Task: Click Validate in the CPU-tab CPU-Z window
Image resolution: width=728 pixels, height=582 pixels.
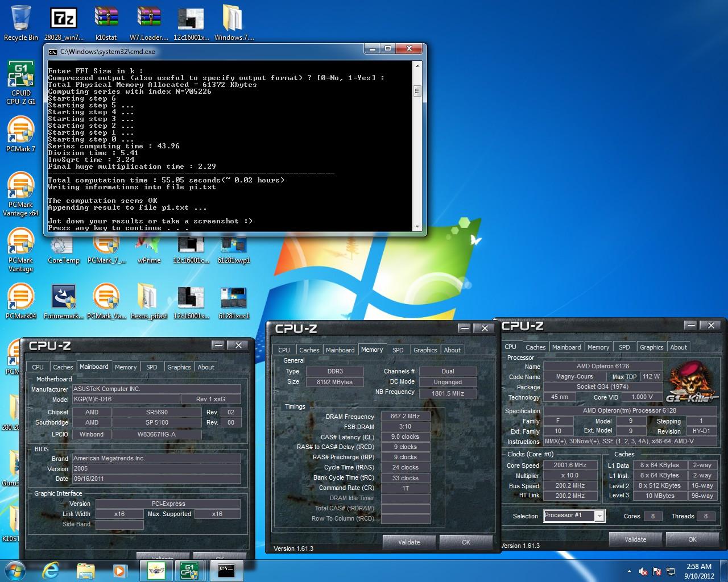Action: coord(635,539)
